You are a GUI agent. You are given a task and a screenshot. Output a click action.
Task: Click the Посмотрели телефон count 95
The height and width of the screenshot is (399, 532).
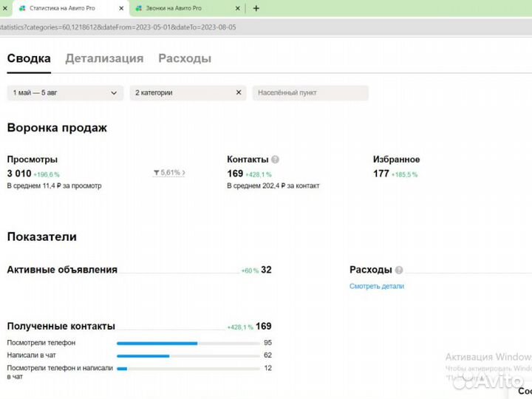click(267, 343)
